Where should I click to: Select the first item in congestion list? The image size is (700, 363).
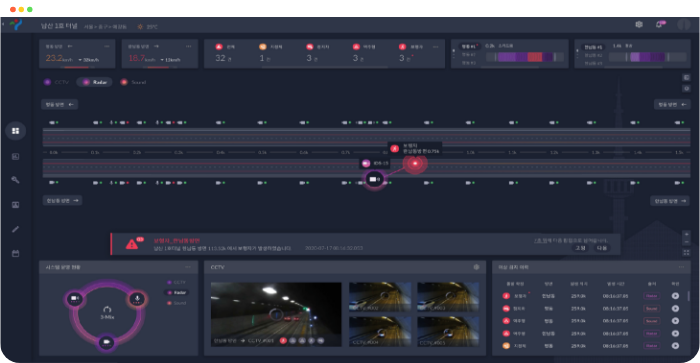(468, 46)
